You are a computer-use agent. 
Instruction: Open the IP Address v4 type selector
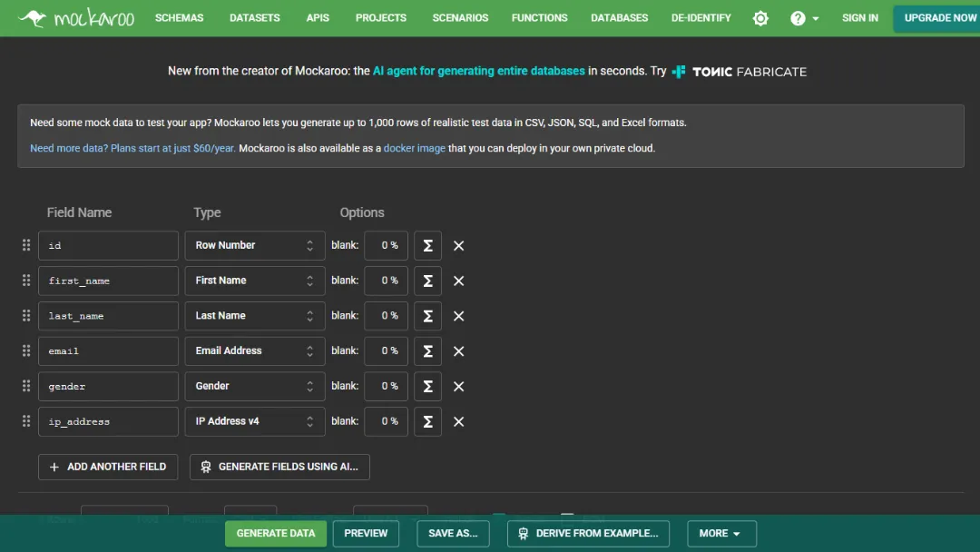[x=255, y=421]
